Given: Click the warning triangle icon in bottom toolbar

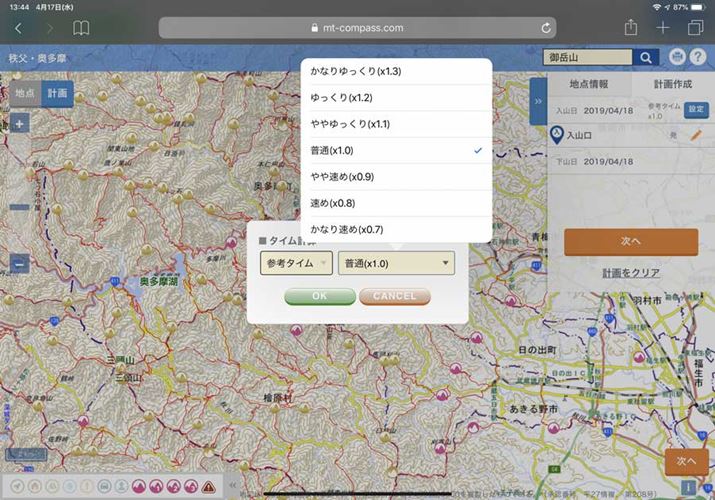Looking at the screenshot, I should pyautogui.click(x=209, y=487).
